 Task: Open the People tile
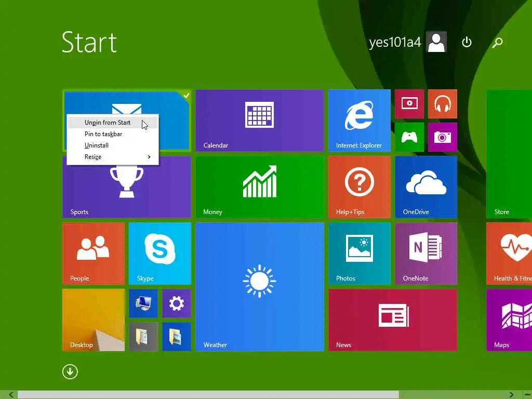(x=94, y=254)
